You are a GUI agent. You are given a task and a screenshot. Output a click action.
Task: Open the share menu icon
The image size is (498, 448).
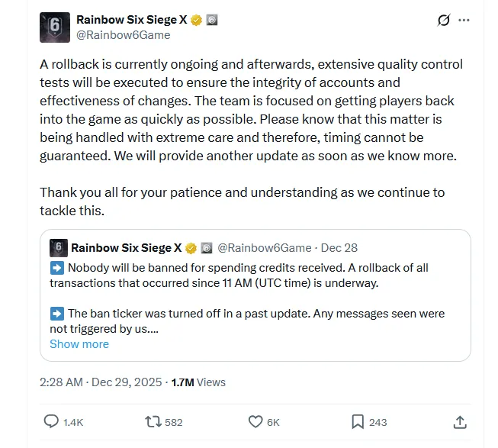click(x=459, y=421)
